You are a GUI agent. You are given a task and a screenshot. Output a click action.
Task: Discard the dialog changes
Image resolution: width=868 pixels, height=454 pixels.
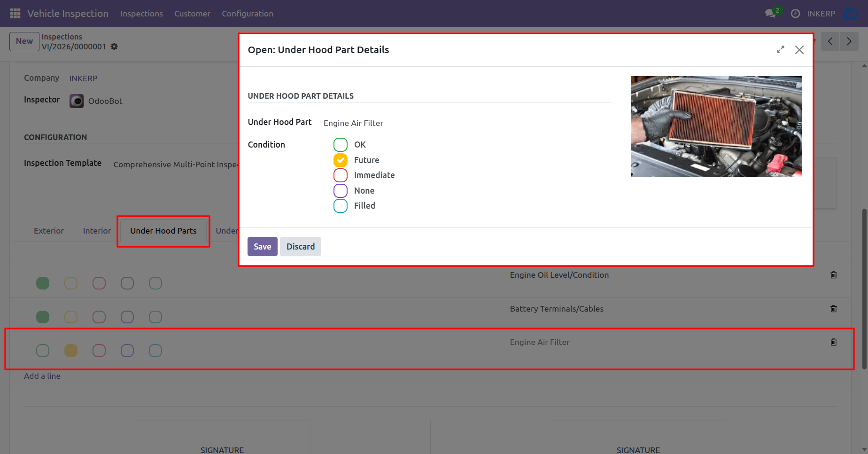(301, 247)
